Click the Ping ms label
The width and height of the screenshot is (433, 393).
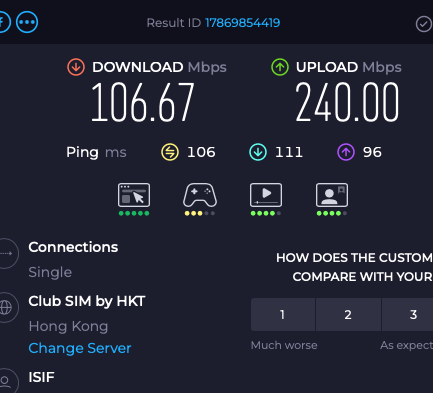click(x=96, y=152)
